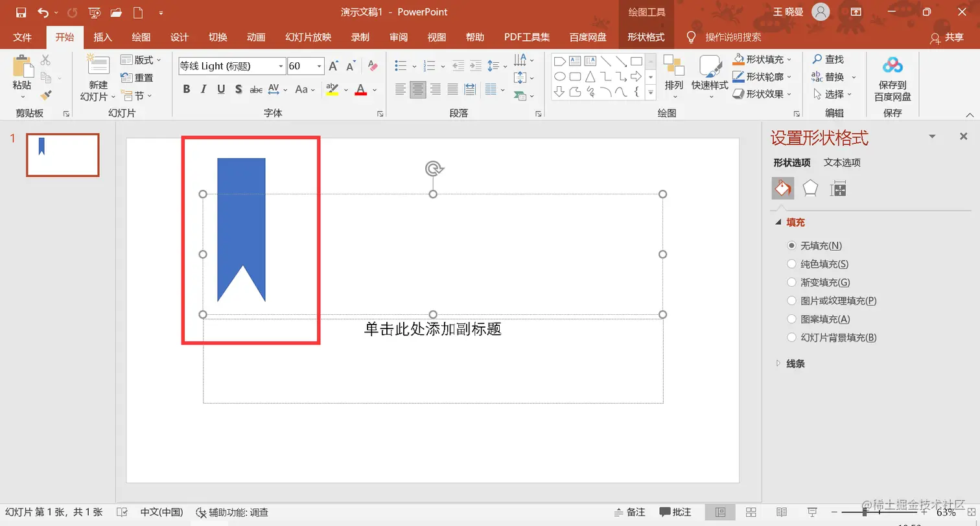
Task: Click the 重置 (Reset) button
Action: tap(137, 78)
